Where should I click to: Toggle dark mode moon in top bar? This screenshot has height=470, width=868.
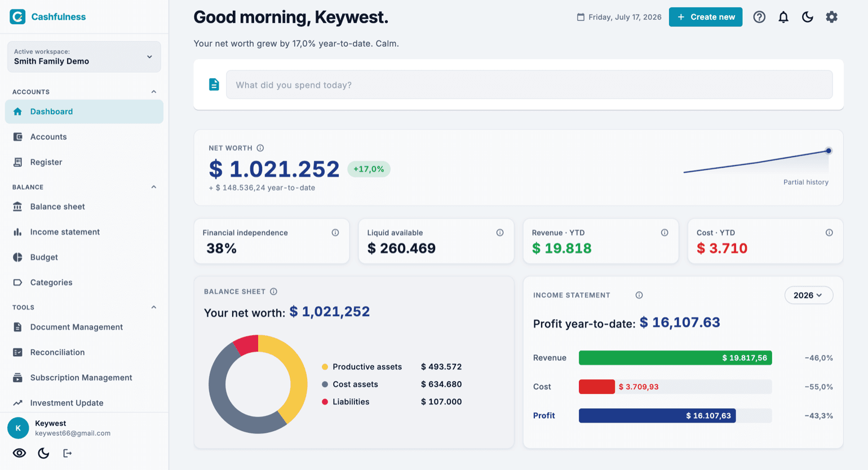808,17
